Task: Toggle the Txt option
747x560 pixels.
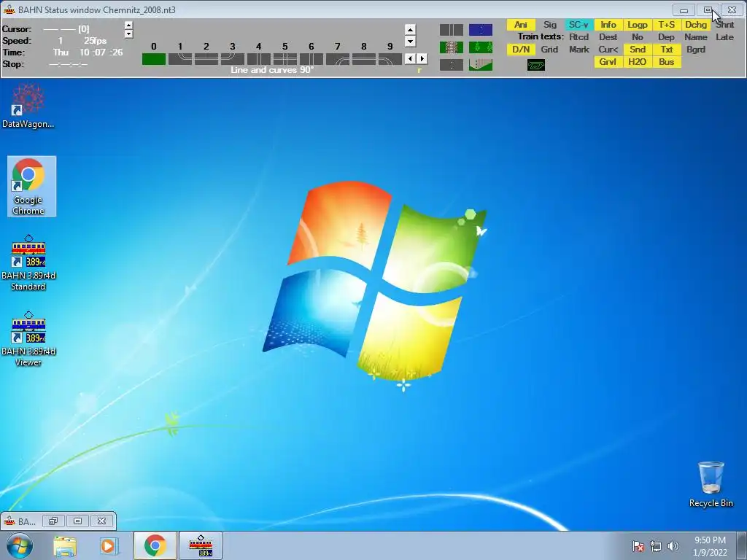Action: [667, 50]
